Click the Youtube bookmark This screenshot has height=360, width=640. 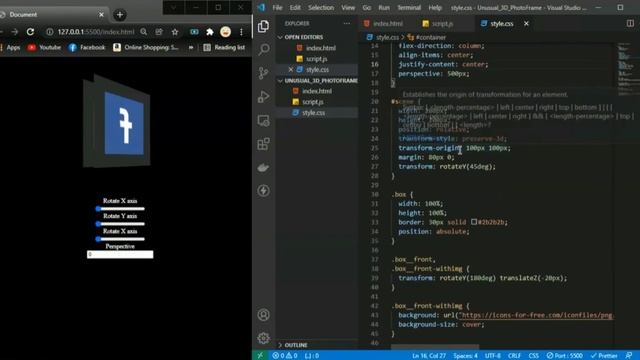tap(44, 48)
